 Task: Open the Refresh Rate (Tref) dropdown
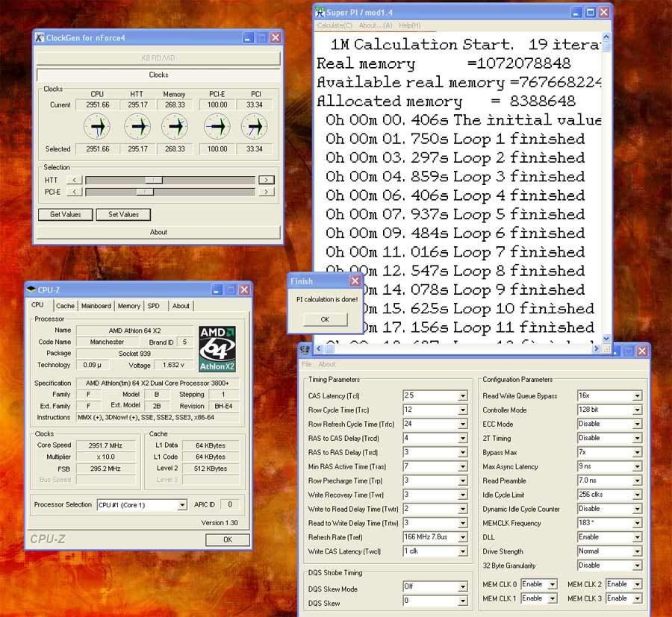tap(463, 537)
